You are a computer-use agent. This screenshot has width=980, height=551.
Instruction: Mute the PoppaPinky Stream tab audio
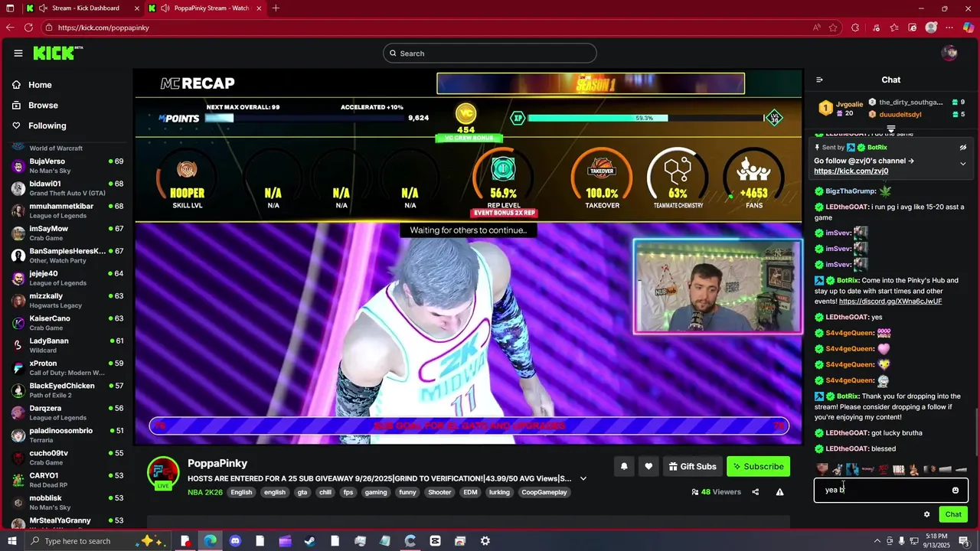(x=165, y=8)
